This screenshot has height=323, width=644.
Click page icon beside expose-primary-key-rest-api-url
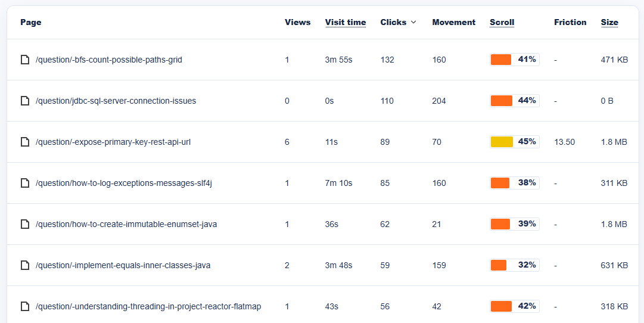tap(25, 142)
